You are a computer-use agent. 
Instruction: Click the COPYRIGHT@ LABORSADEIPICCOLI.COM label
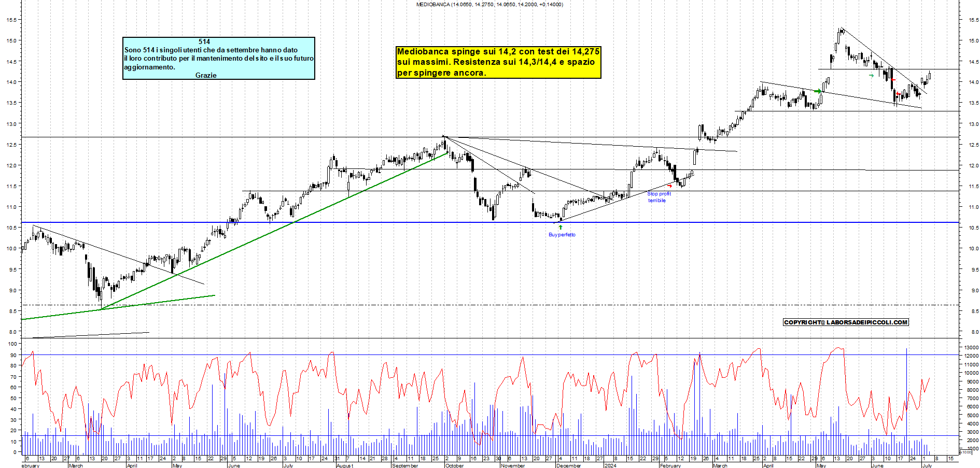tap(846, 322)
